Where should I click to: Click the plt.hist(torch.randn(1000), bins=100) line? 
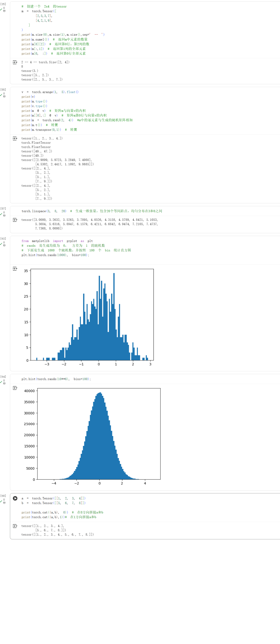pyautogui.click(x=55, y=255)
